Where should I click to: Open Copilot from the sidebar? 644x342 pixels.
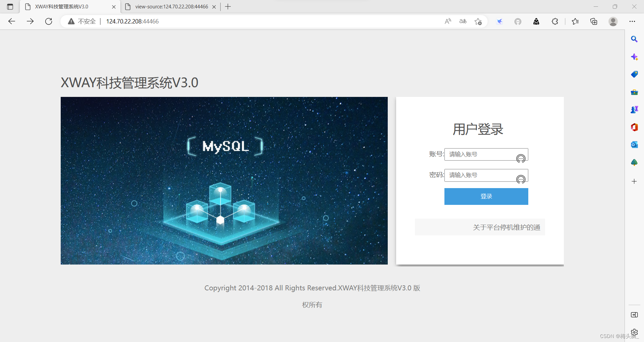(634, 57)
